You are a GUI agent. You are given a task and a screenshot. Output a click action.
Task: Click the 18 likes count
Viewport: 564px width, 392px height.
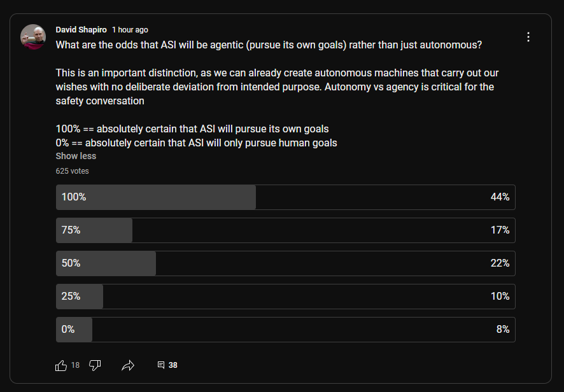74,365
